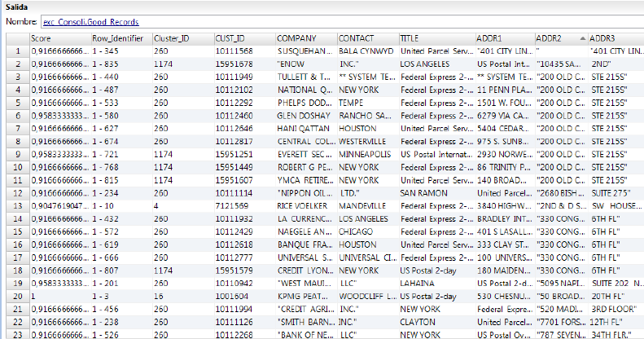Select title cell LOS ANGELES
Viewport: 644px width, 339px height.
pyautogui.click(x=437, y=64)
